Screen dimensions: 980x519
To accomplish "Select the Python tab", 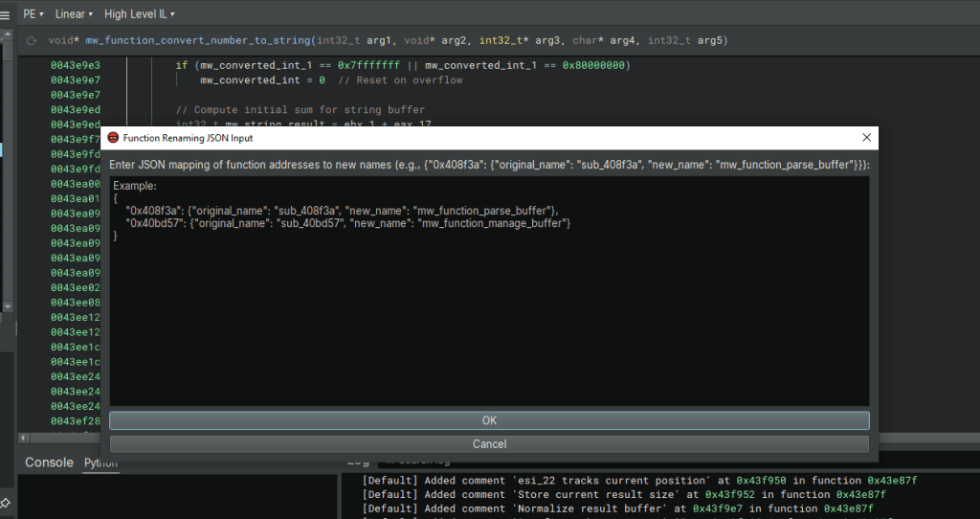I will 100,463.
